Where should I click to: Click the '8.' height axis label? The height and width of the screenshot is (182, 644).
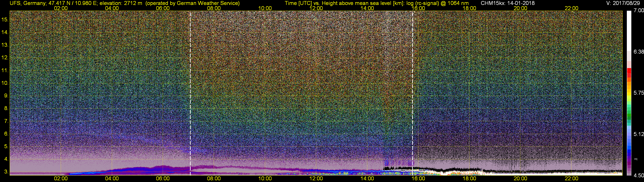tap(6, 109)
